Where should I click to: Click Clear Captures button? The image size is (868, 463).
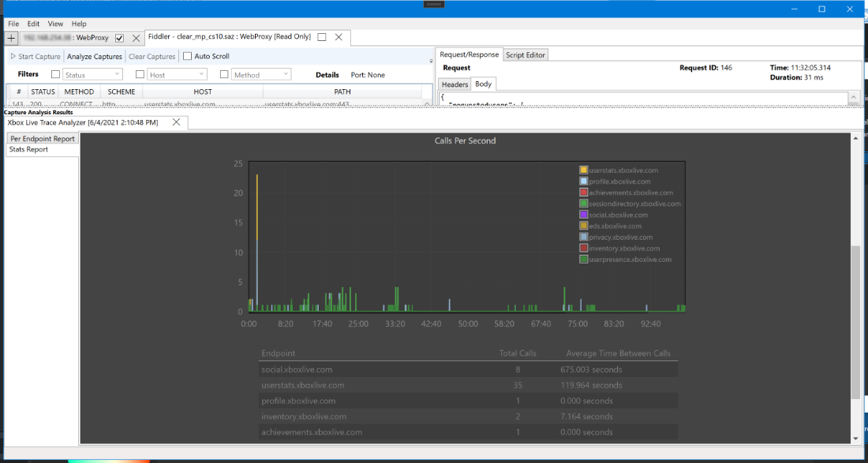152,57
